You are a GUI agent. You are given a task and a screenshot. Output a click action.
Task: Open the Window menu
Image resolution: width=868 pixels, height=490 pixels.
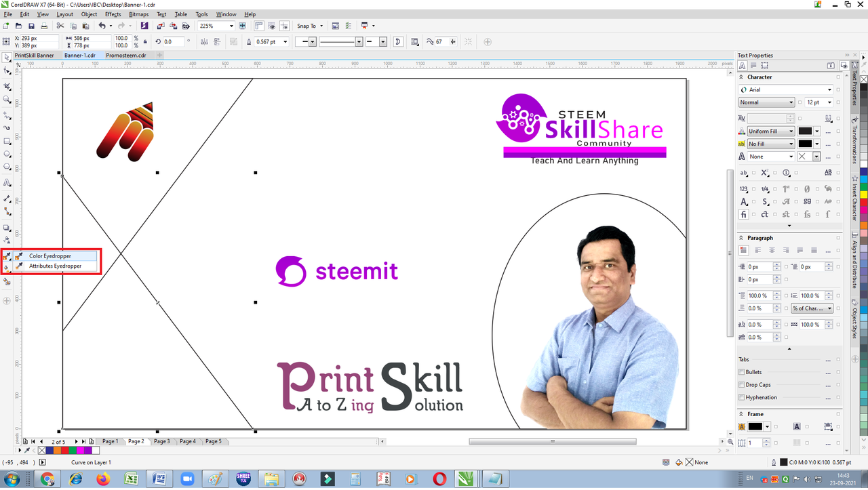tap(226, 14)
